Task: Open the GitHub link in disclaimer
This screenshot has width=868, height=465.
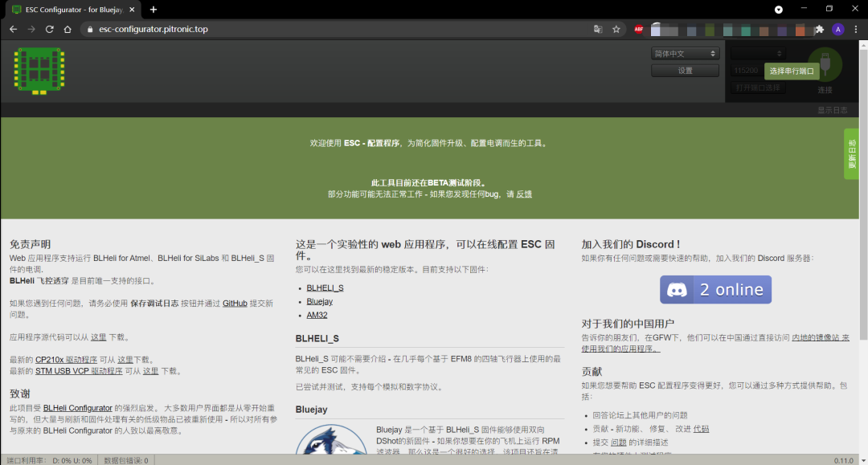Action: 235,303
